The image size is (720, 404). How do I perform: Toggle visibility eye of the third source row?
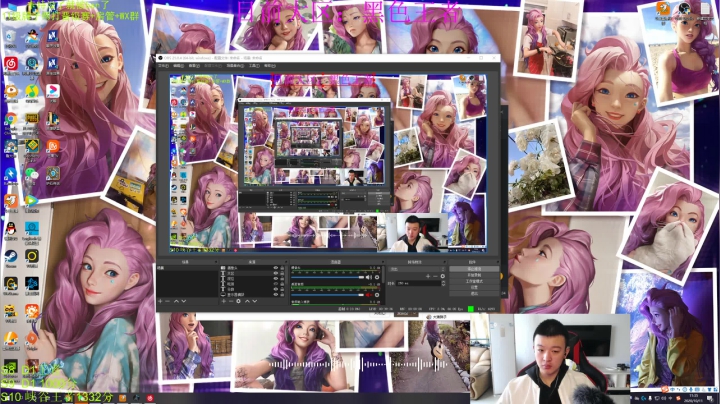click(x=276, y=278)
